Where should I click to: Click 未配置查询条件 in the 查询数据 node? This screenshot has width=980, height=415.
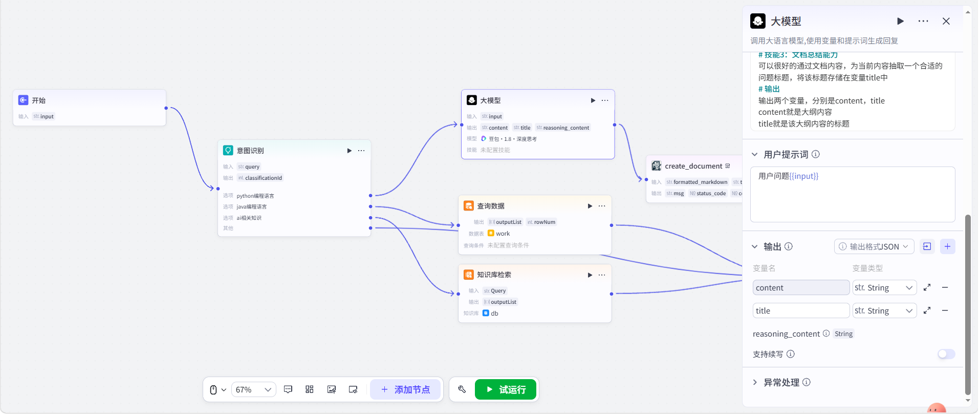point(508,245)
